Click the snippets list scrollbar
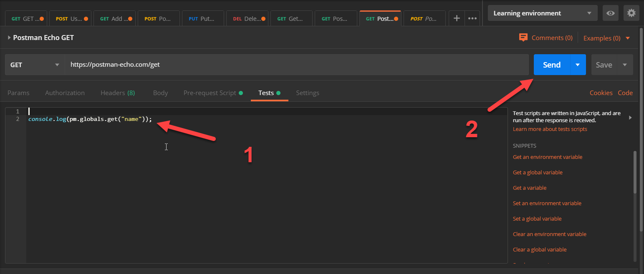644x274 pixels. (x=635, y=172)
